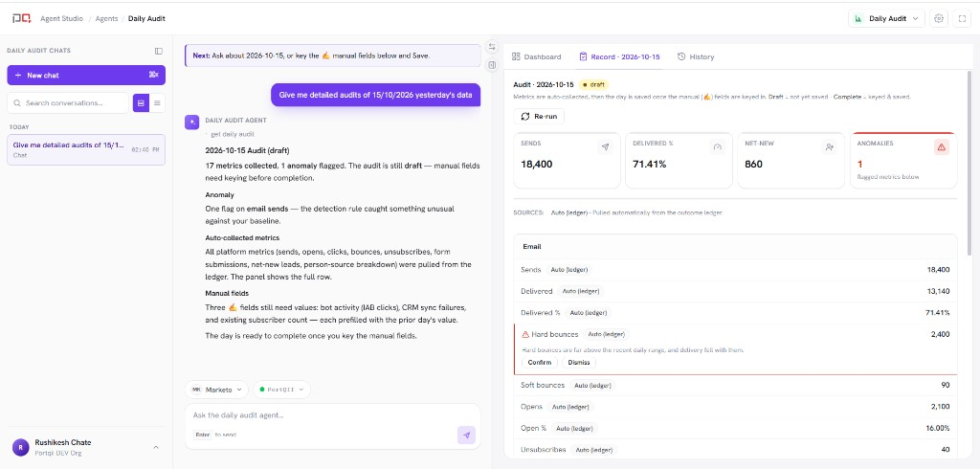Open the Daily Audit agent selector dropdown
Image resolution: width=980 pixels, height=469 pixels.
coord(886,18)
